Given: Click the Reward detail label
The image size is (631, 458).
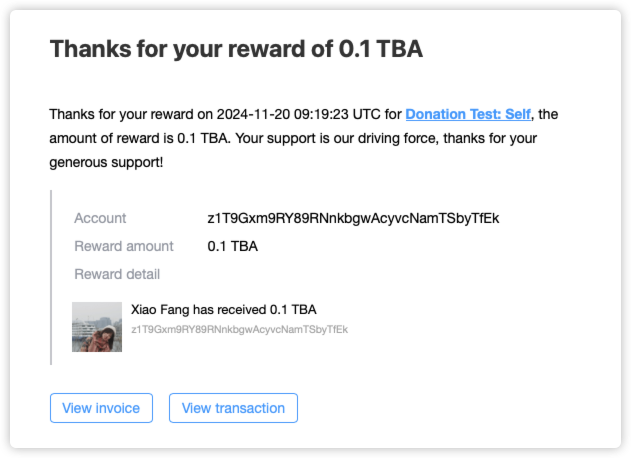Looking at the screenshot, I should coord(117,274).
